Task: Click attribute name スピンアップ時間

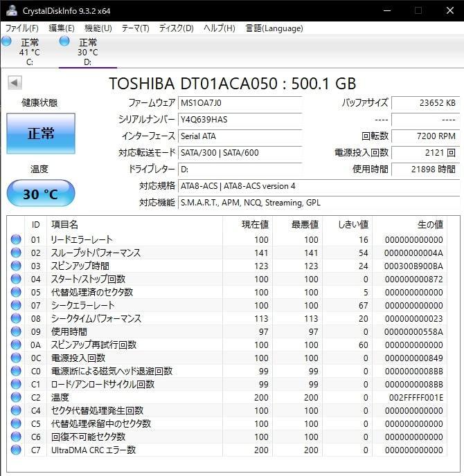Action: click(x=80, y=266)
